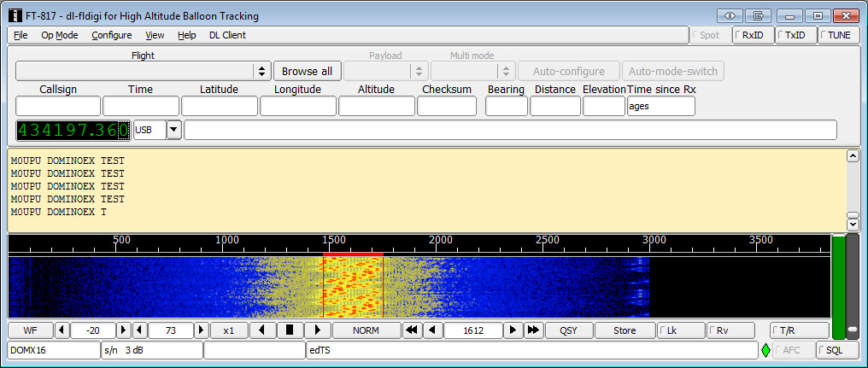Image resolution: width=868 pixels, height=368 pixels.
Task: Click the green diamond squelch indicator
Action: [x=765, y=350]
